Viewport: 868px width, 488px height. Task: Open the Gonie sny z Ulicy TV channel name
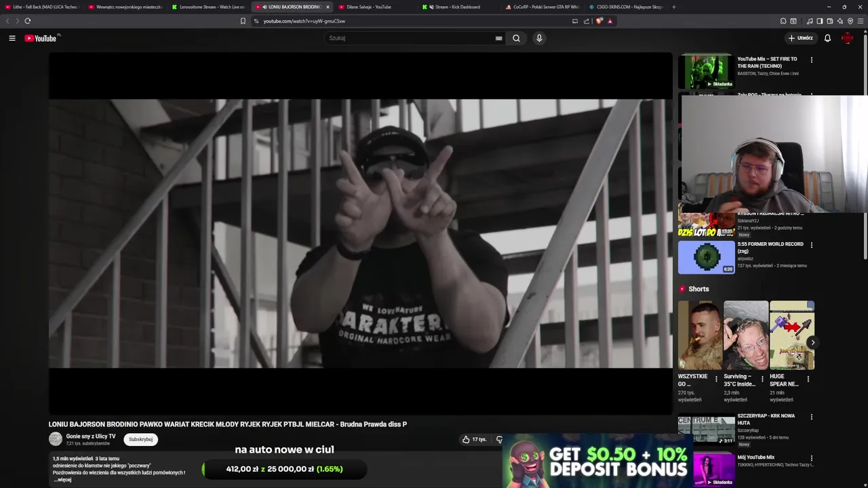[91, 436]
